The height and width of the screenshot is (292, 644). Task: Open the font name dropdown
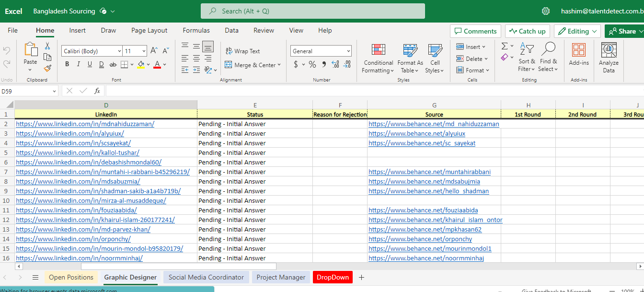(x=119, y=51)
